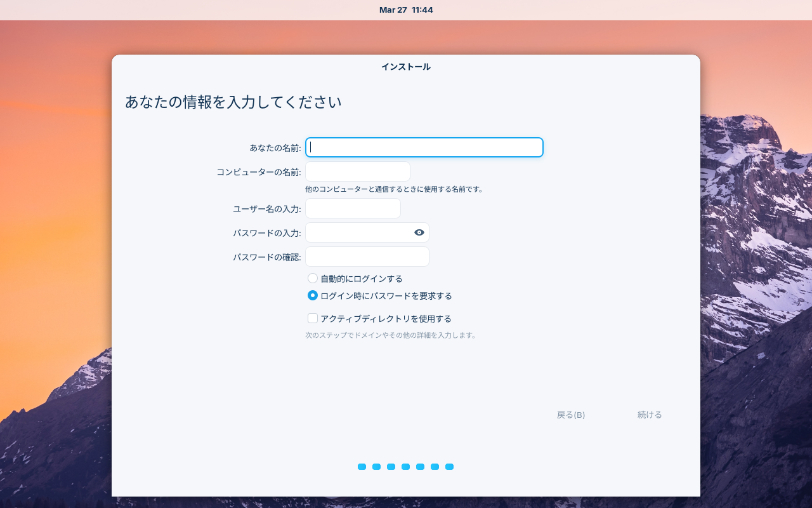812x508 pixels.
Task: Click the ユーザー名の入力 field
Action: click(353, 208)
